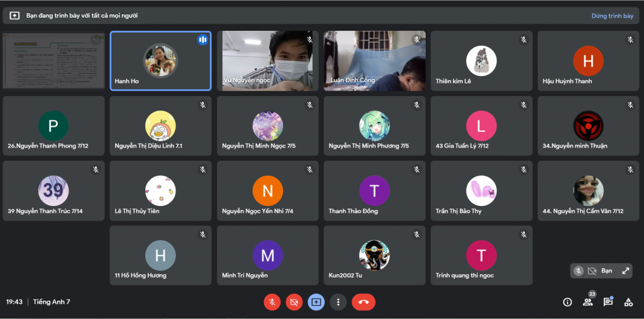This screenshot has height=319, width=644.
Task: Select Hanh Ho's speaking tile
Action: pos(160,61)
